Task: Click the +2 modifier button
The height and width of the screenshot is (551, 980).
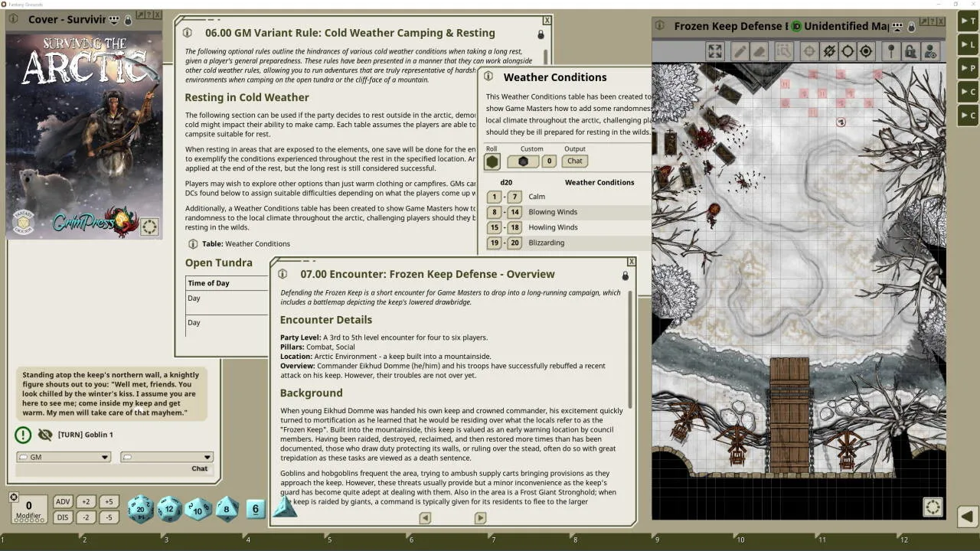Action: click(x=86, y=502)
